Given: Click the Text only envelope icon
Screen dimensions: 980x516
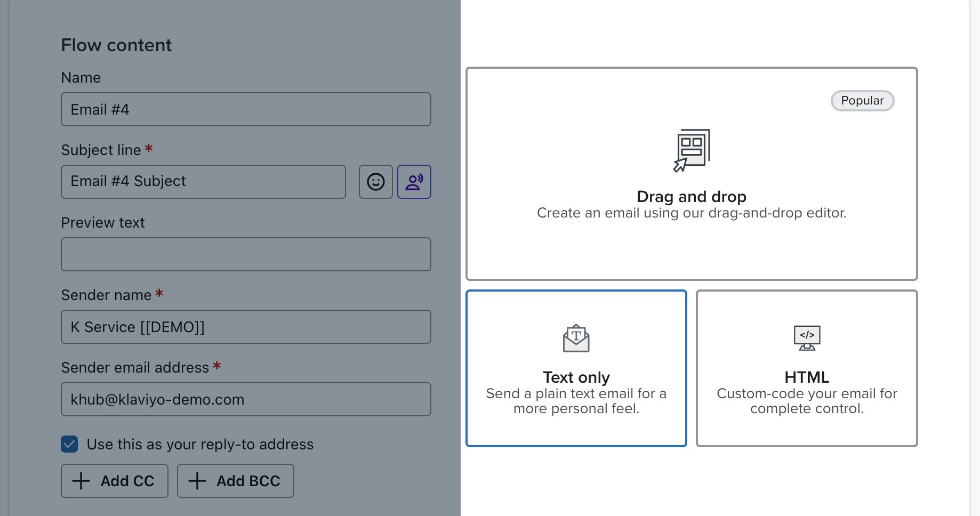Looking at the screenshot, I should pyautogui.click(x=576, y=337).
